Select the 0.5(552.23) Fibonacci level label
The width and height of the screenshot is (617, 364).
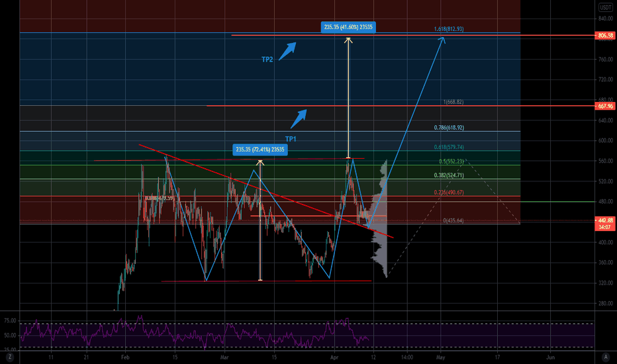pyautogui.click(x=451, y=161)
